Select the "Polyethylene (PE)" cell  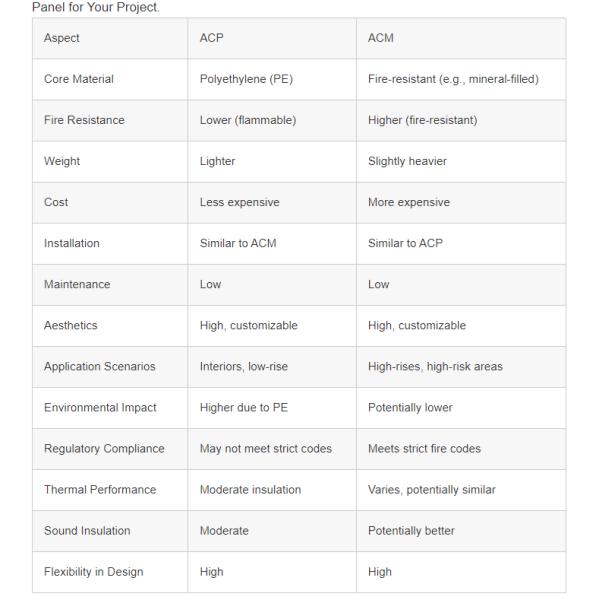coord(246,79)
